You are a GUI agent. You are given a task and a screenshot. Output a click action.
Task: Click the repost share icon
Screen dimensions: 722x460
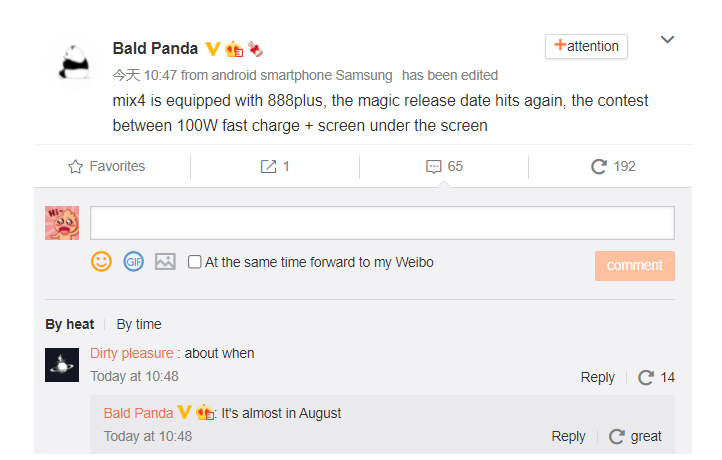268,166
